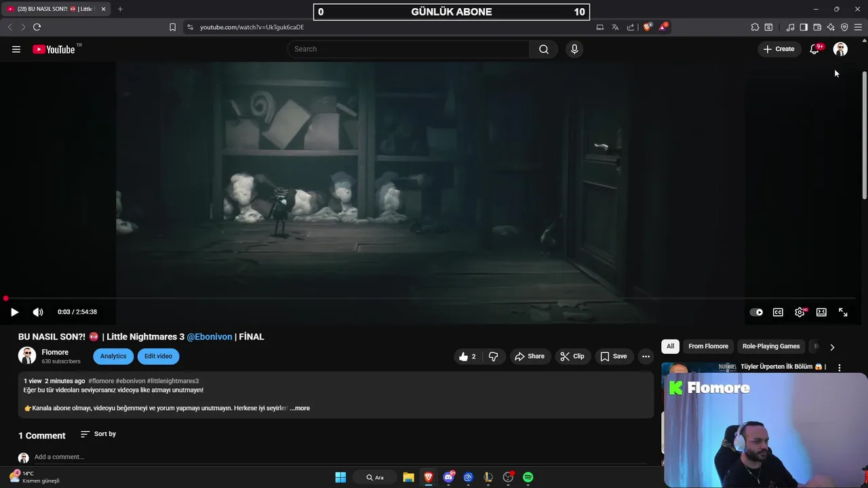Focus the YouTube search box
Image resolution: width=868 pixels, height=488 pixels.
408,49
